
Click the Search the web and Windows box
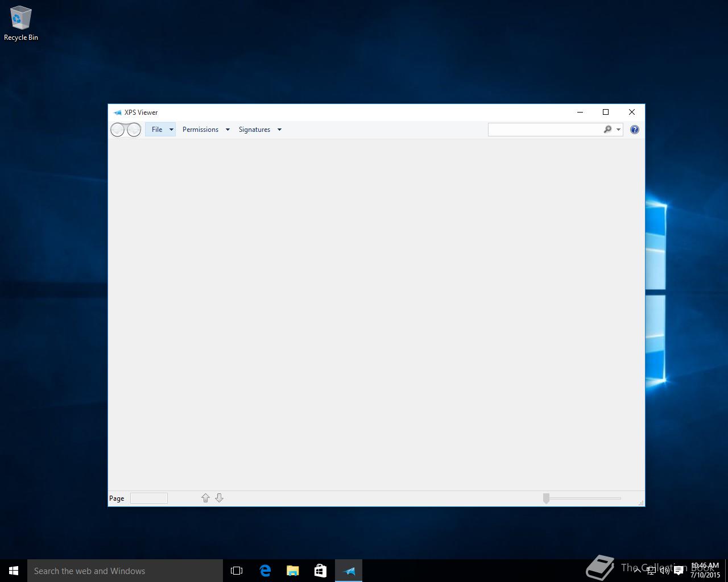click(125, 571)
